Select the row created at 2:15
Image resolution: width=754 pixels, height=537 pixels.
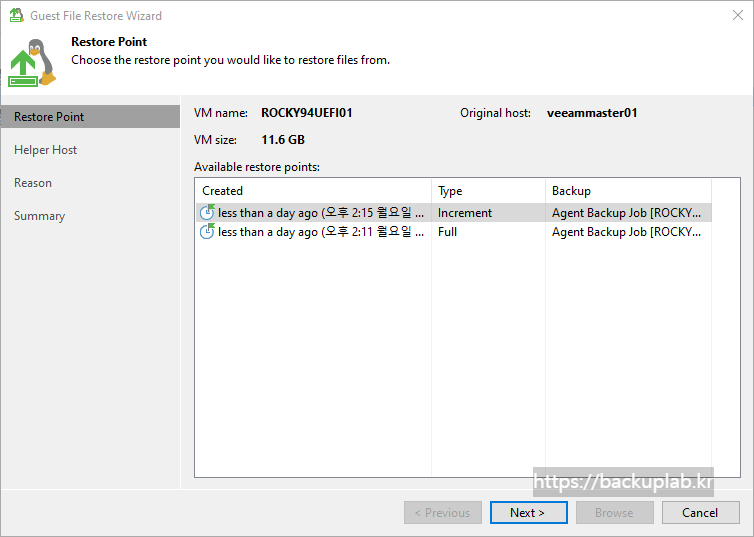click(453, 212)
